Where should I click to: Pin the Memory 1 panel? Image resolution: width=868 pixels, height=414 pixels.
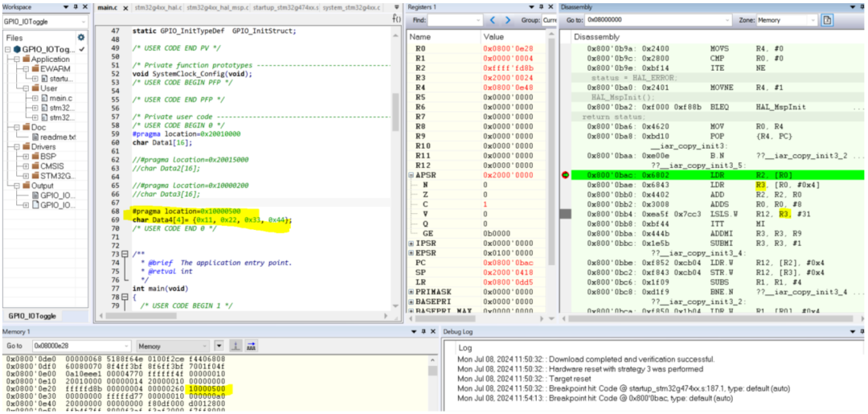tap(424, 331)
